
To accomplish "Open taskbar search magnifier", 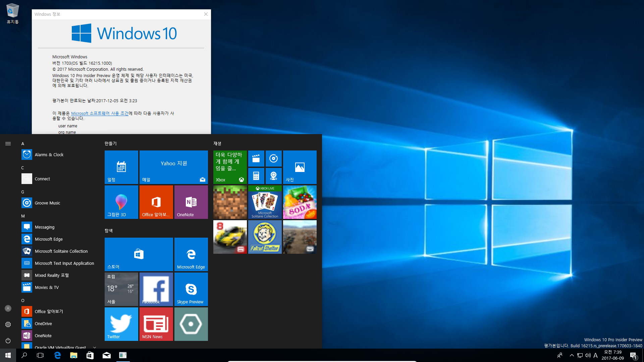I will [x=24, y=355].
